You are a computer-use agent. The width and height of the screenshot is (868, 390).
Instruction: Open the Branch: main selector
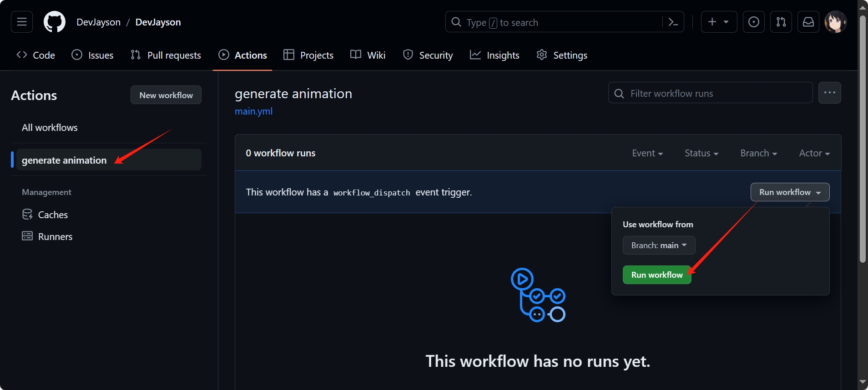659,245
